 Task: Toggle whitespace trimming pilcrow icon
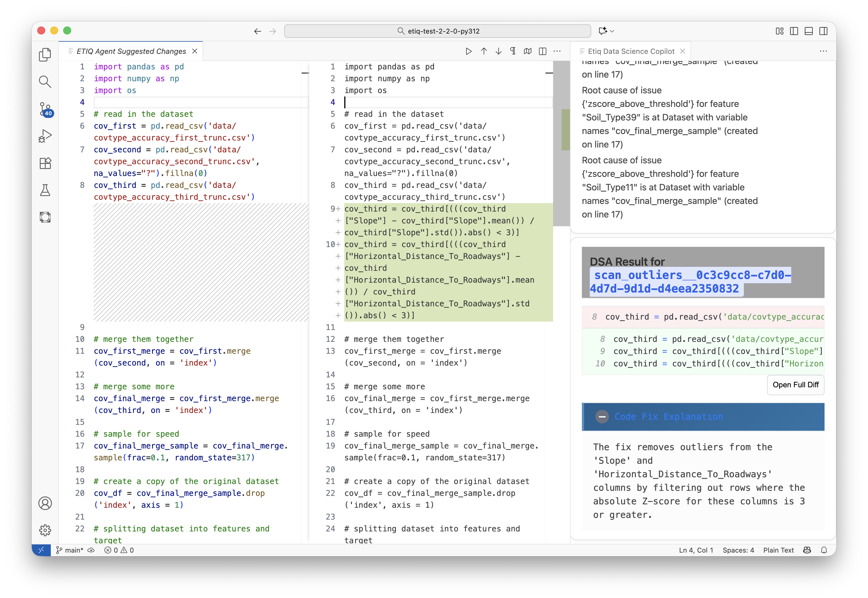513,51
